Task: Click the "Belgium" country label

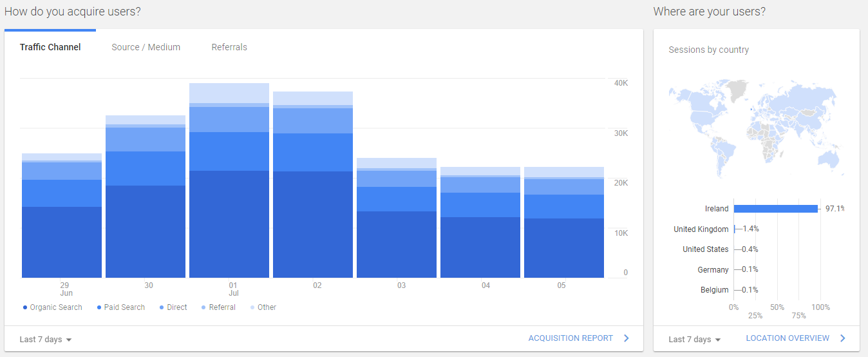Action: click(x=715, y=290)
